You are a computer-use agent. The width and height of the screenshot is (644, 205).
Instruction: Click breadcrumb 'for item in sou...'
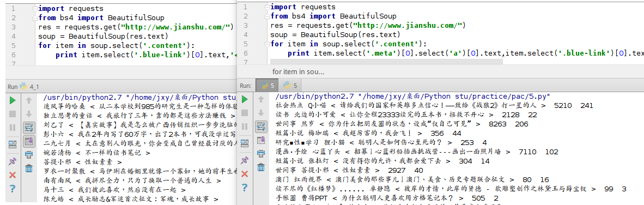pos(299,71)
